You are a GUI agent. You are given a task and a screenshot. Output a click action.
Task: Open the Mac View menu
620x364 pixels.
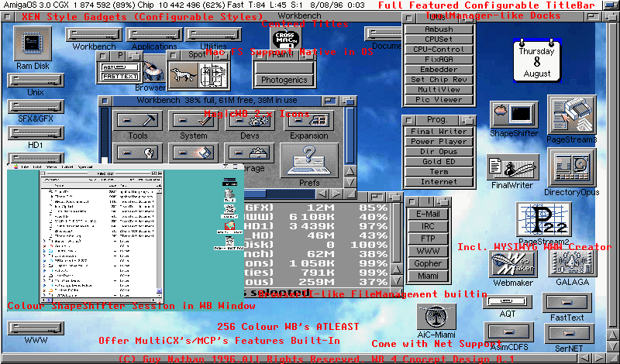pos(52,167)
